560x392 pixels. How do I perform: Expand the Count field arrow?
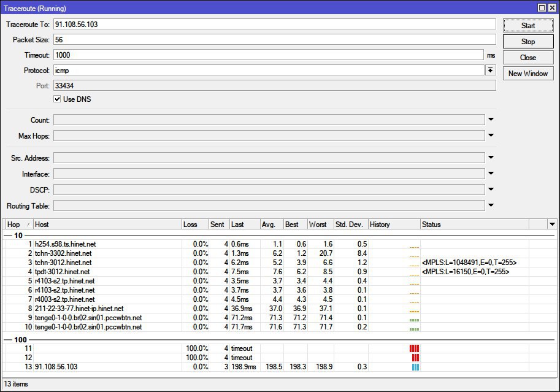491,120
